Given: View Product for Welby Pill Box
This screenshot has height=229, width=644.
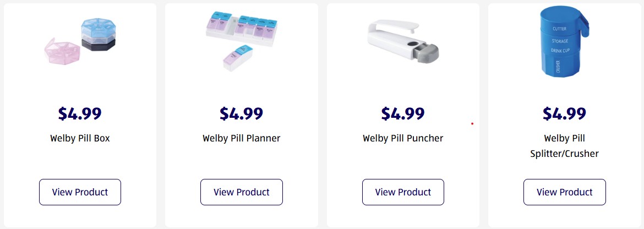Looking at the screenshot, I should point(80,192).
